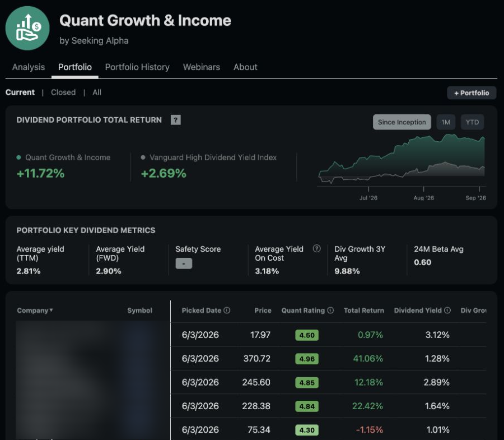
Task: Click the Quant Rating 4.96 badge
Action: pos(307,359)
